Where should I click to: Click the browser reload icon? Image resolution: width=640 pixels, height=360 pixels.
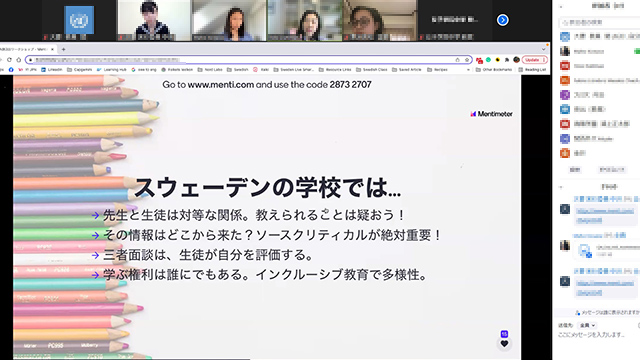point(9,60)
